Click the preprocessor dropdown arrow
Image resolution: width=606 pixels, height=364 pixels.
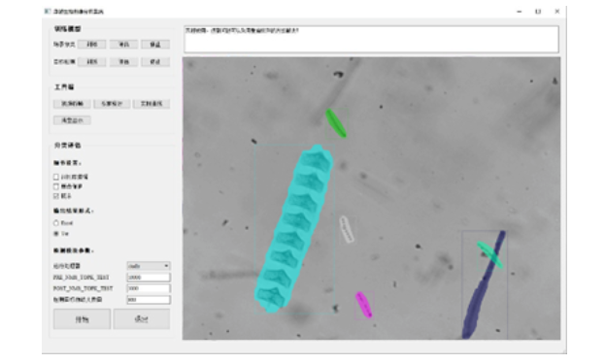[166, 266]
